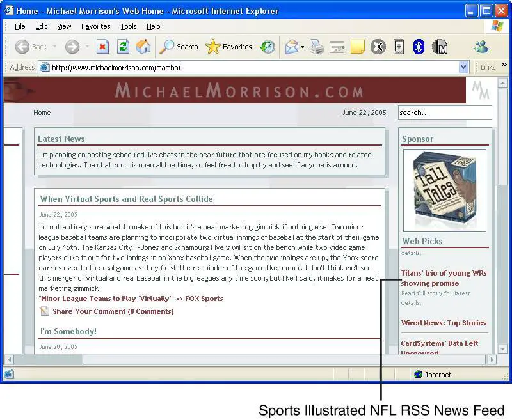Screen dimensions: 512x420
Task: Click the Internet Explorer title bar icon
Action: (8, 10)
